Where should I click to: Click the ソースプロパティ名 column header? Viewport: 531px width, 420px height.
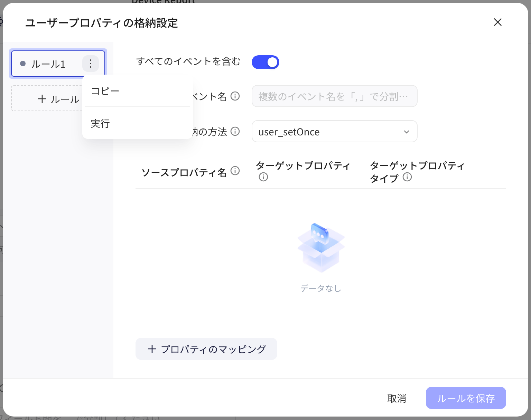[184, 172]
